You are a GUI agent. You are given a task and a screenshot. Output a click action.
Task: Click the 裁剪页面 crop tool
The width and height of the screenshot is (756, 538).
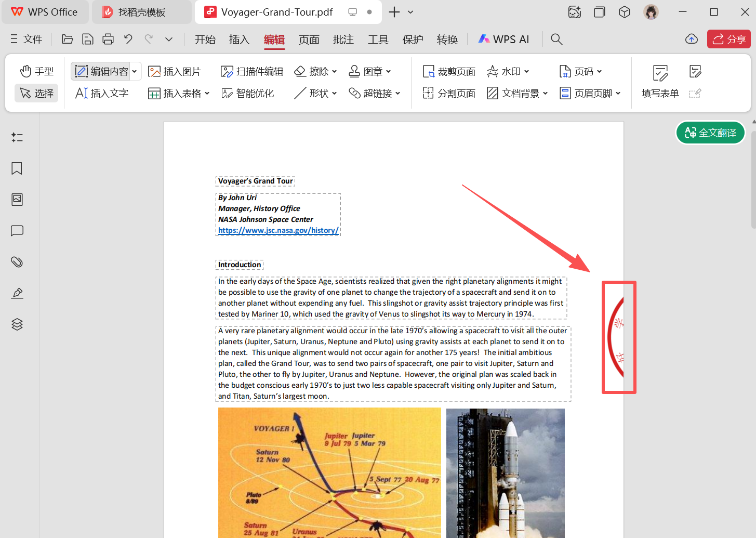pyautogui.click(x=448, y=71)
